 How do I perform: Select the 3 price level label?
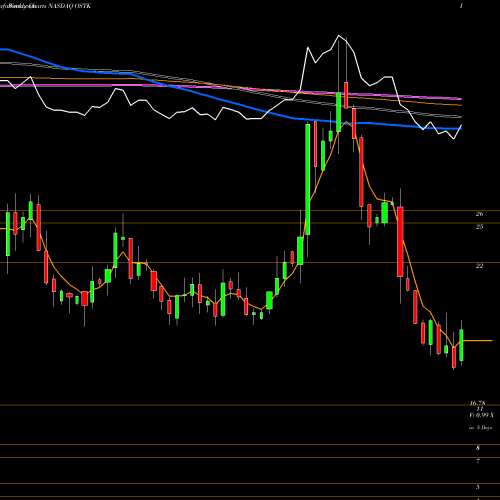(x=478, y=487)
